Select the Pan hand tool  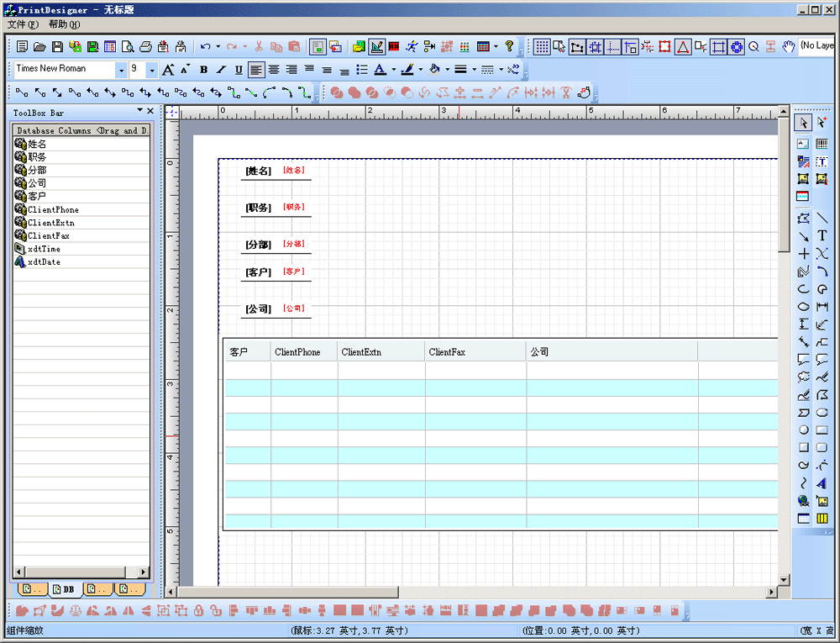[x=789, y=46]
